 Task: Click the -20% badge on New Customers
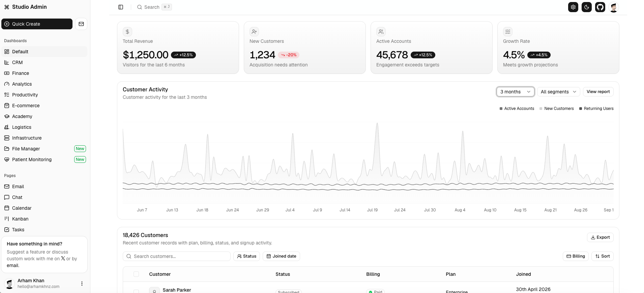pyautogui.click(x=289, y=55)
